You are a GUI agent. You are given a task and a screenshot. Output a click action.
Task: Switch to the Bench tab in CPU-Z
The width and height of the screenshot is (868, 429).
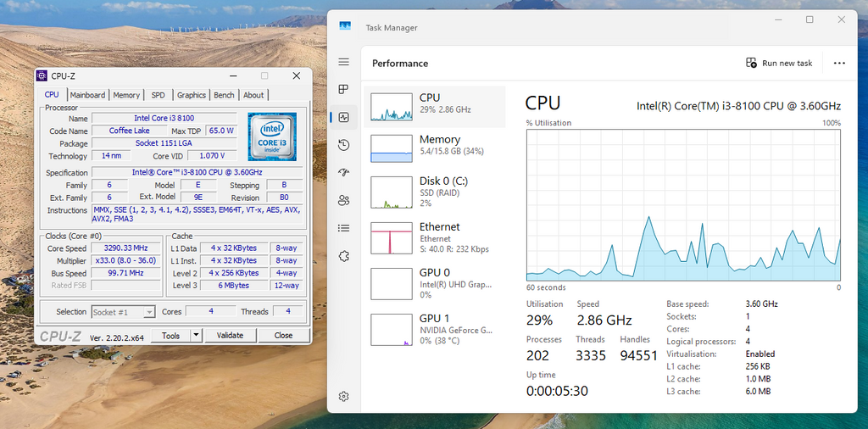point(224,95)
